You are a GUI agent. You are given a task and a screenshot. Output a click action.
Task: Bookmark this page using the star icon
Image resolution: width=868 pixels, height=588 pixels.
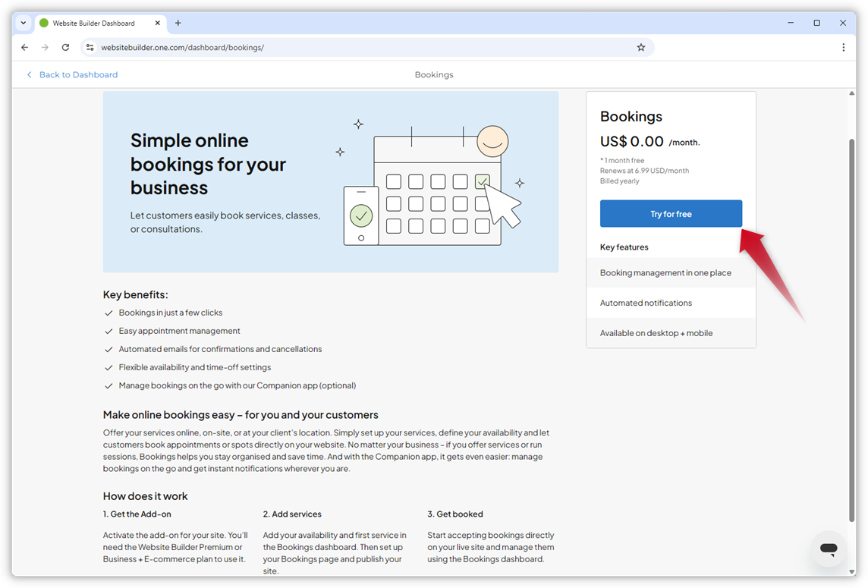pos(641,47)
